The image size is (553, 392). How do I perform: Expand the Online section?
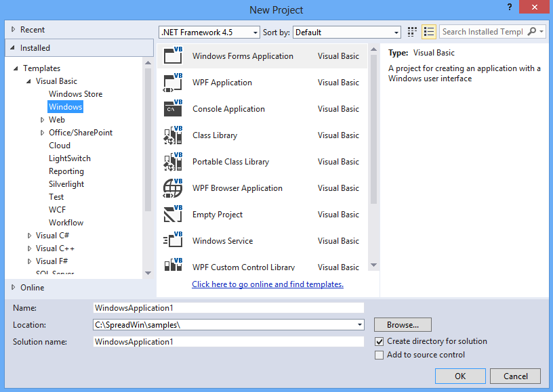[14, 288]
